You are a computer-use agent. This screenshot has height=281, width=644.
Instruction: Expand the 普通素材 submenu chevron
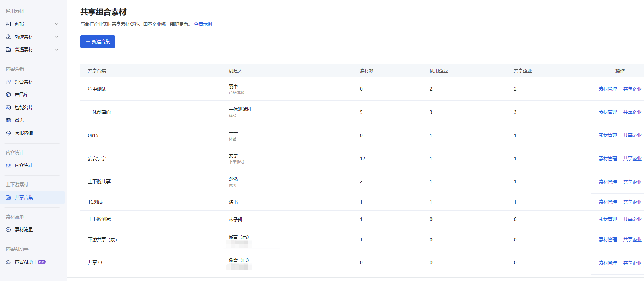click(x=57, y=50)
